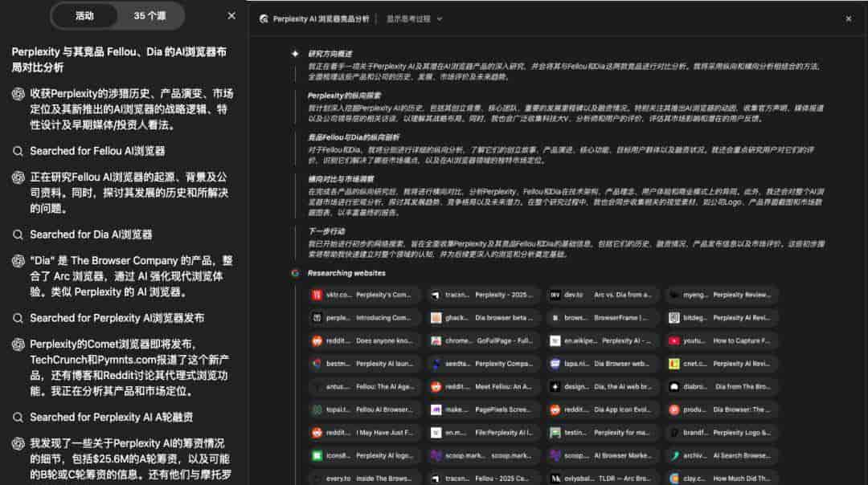The height and width of the screenshot is (485, 868).
Task: Expand the 显示思考过程 dropdown
Action: [x=414, y=18]
